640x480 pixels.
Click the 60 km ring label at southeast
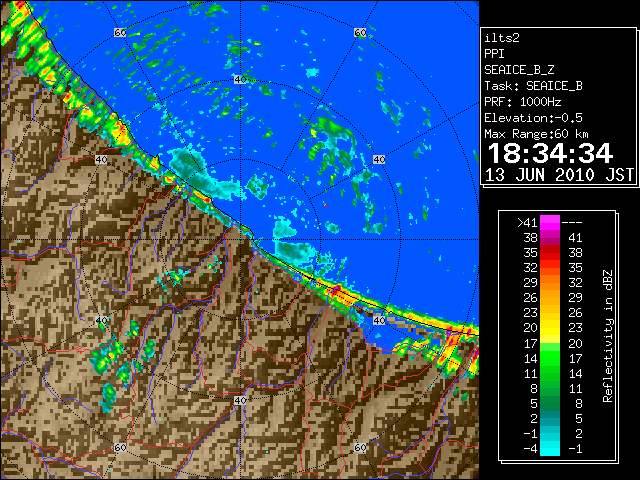[x=360, y=447]
